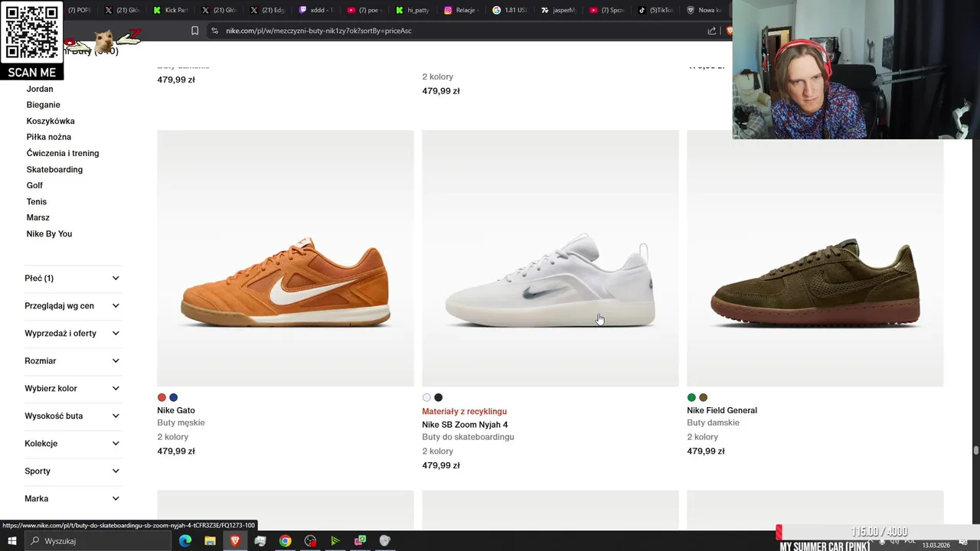Switch to the Kick Partner tab

tap(170, 10)
